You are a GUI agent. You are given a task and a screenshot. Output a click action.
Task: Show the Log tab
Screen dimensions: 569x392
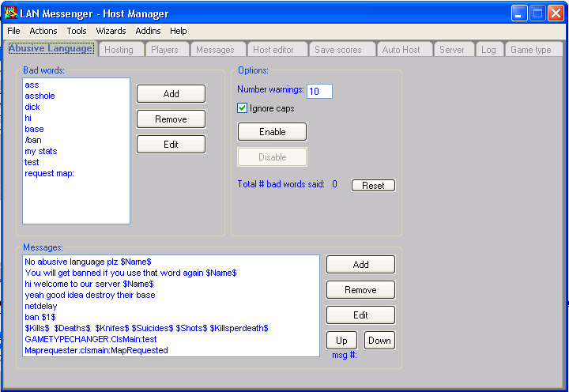tap(489, 50)
